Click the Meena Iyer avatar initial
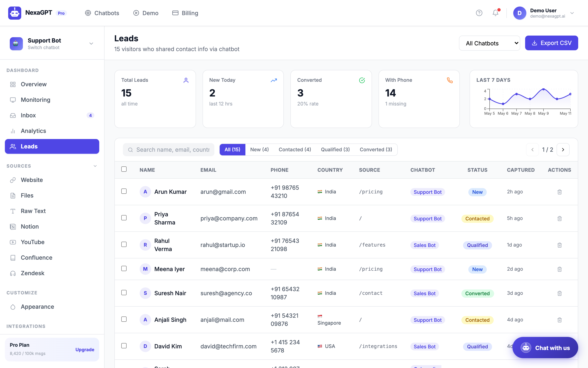Viewport: 588px width, 368px height. point(145,269)
